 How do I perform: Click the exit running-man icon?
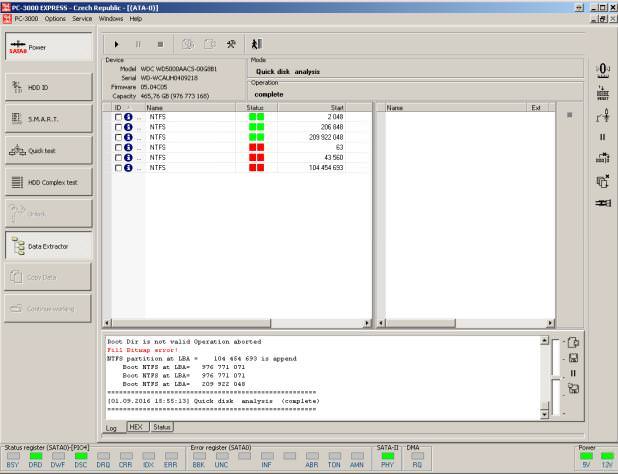tap(257, 44)
